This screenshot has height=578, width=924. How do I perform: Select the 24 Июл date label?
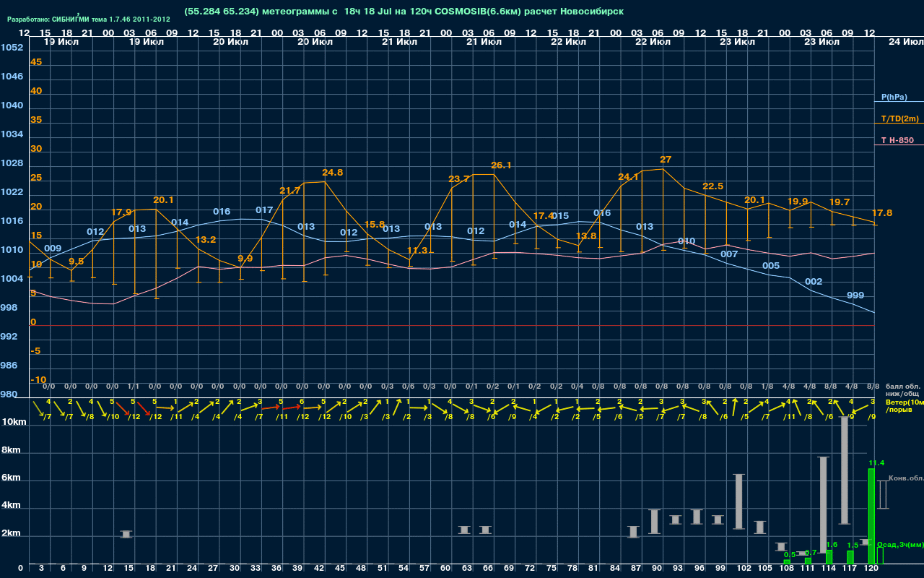tap(905, 42)
